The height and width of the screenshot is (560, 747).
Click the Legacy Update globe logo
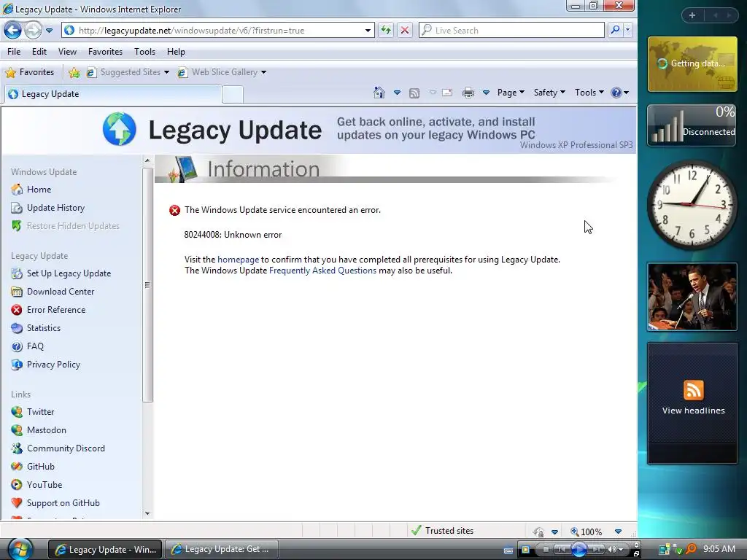[119, 129]
